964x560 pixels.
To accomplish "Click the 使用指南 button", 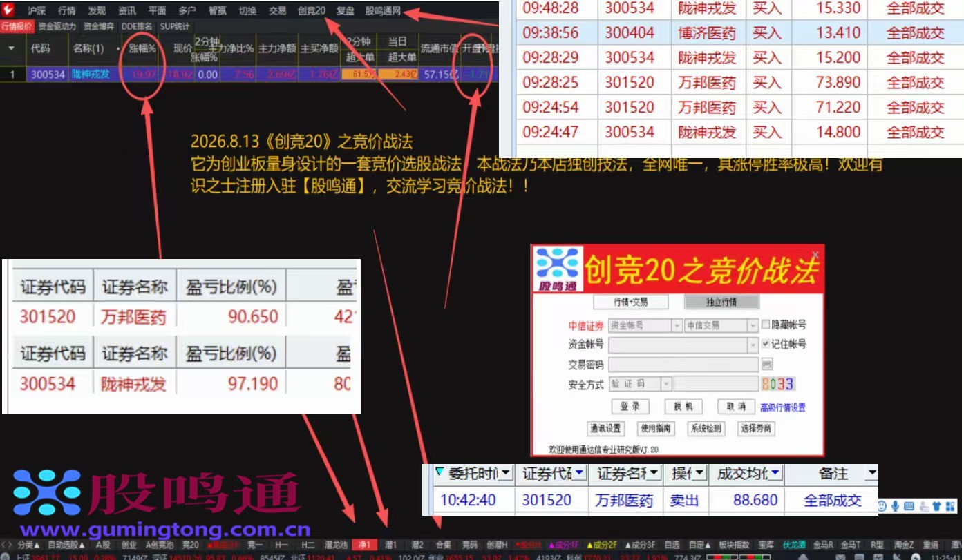I will 656,428.
